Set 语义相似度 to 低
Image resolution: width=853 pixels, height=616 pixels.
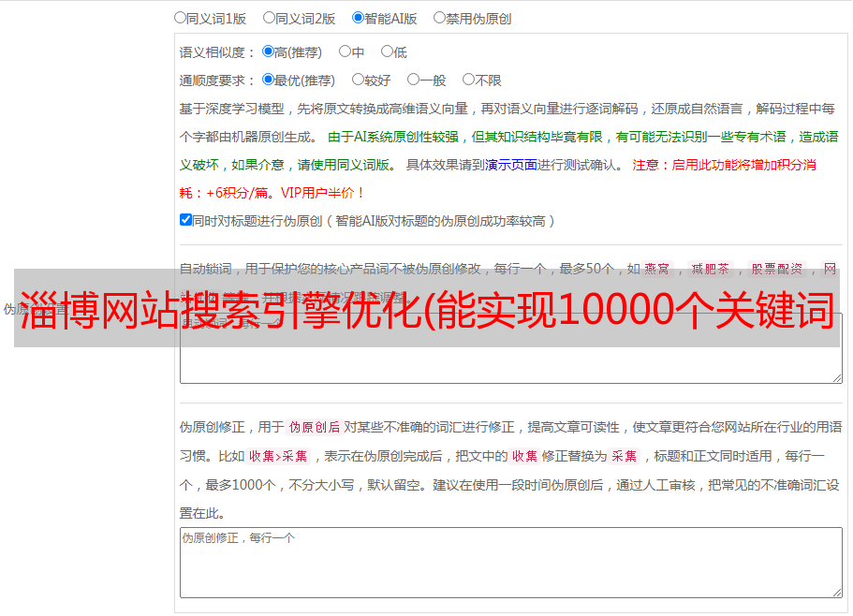coord(387,51)
